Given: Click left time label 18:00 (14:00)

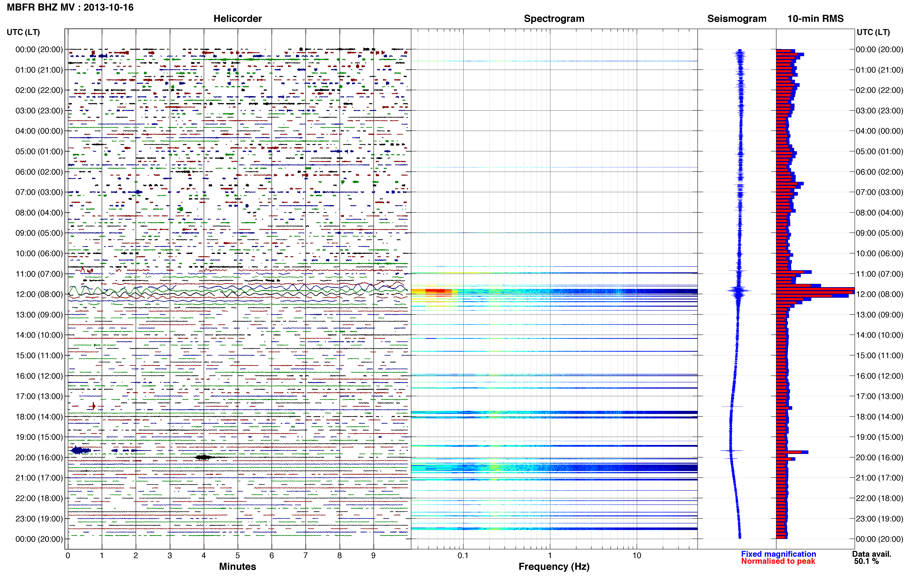Looking at the screenshot, I should 39,417.
